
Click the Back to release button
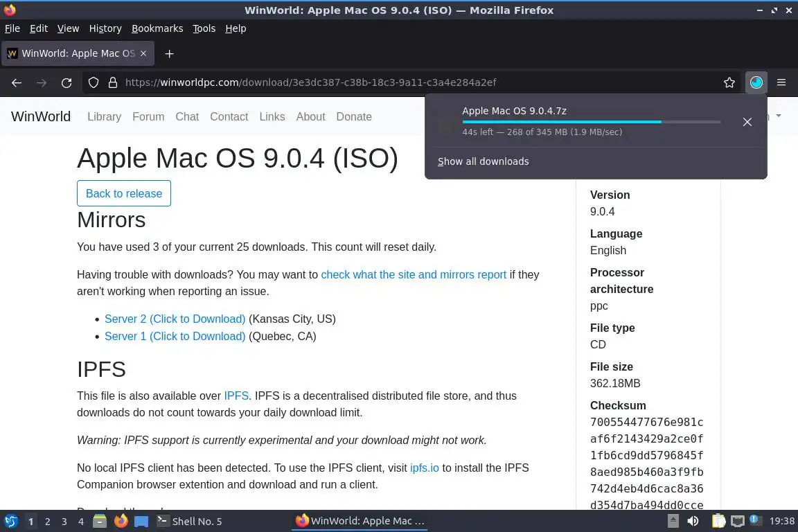pyautogui.click(x=124, y=193)
